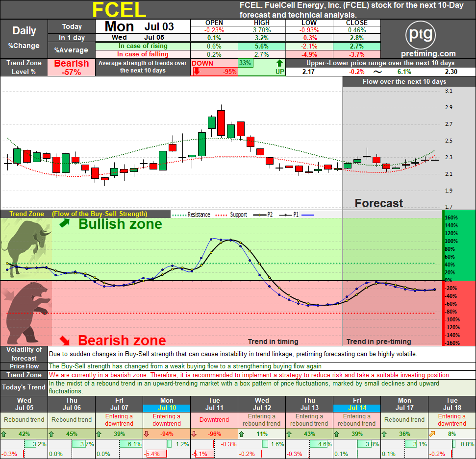Click the P2 line legend marker
The image size is (476, 459).
click(x=260, y=215)
